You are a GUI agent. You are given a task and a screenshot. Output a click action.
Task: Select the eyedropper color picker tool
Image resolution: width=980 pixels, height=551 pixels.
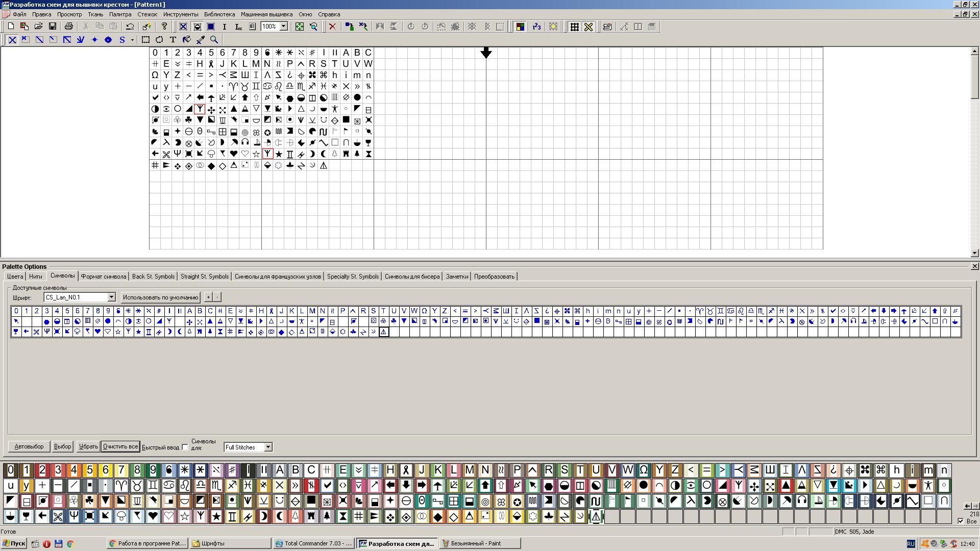coord(201,40)
